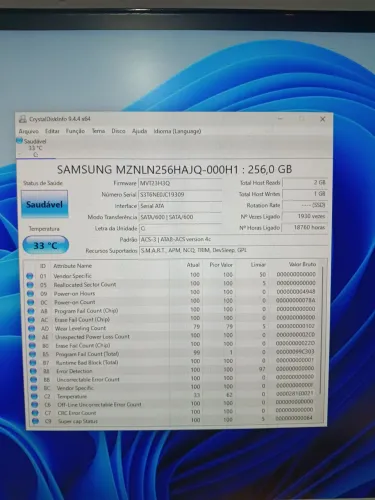Click the status icon of B0 Erase Fail Count (Chip)

[x=32, y=346]
